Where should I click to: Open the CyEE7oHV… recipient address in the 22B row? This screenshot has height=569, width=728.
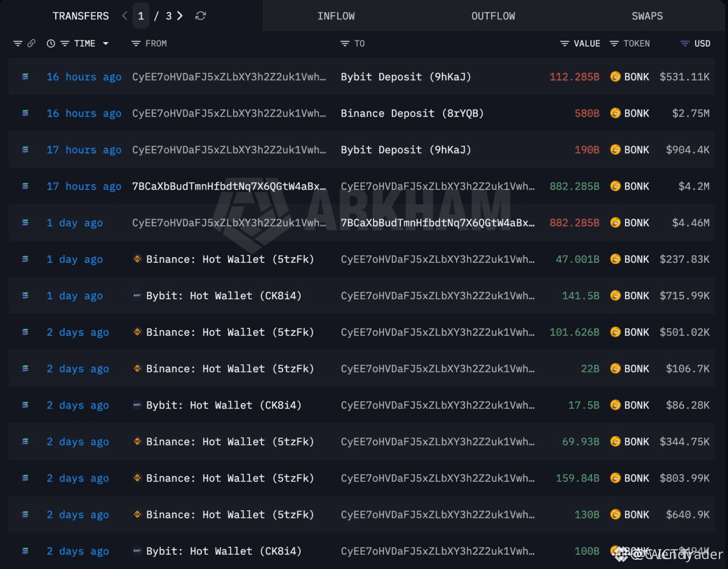438,368
